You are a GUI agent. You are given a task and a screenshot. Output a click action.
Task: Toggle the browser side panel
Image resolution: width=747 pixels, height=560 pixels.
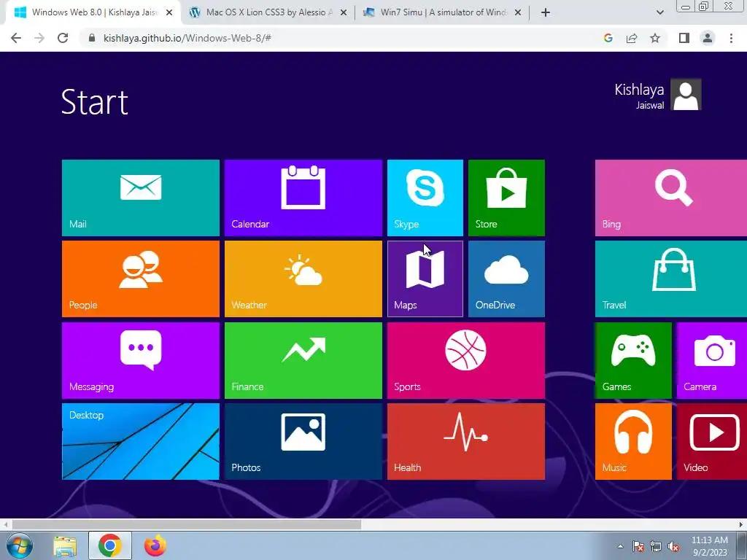point(684,38)
